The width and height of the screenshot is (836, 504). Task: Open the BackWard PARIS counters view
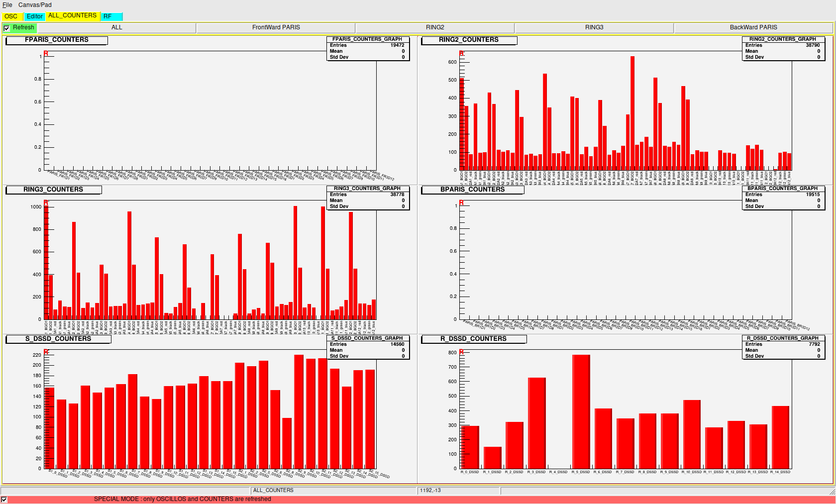pyautogui.click(x=754, y=27)
